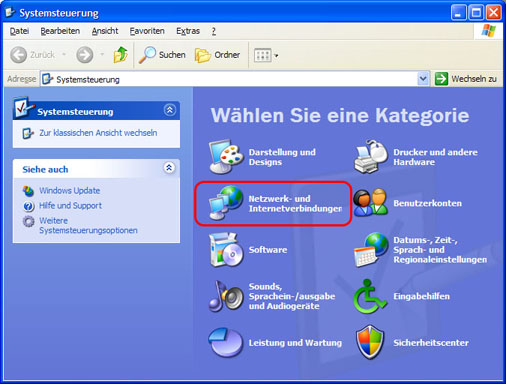The width and height of the screenshot is (506, 384).
Task: Collapse the Systemsteuerung side panel
Action: click(x=170, y=110)
